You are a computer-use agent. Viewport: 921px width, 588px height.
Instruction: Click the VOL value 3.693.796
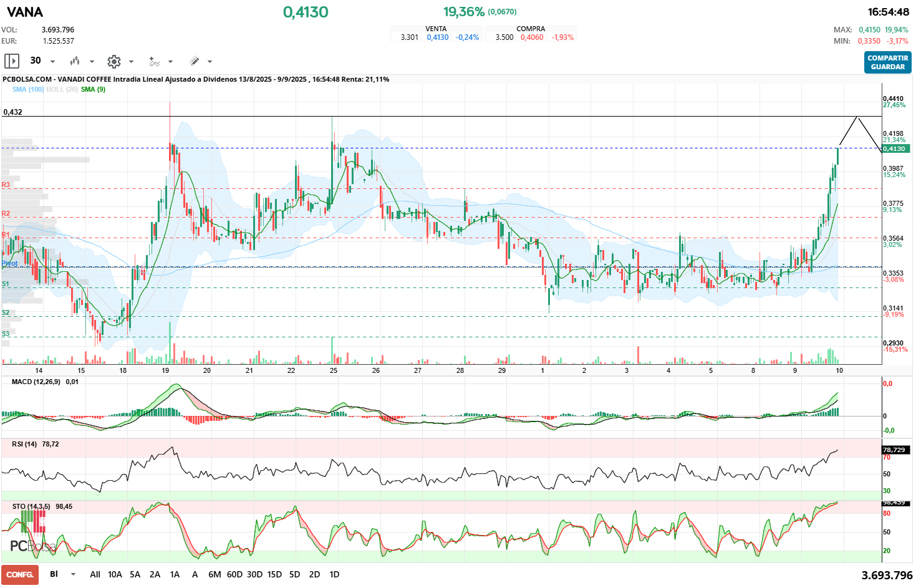coord(58,30)
